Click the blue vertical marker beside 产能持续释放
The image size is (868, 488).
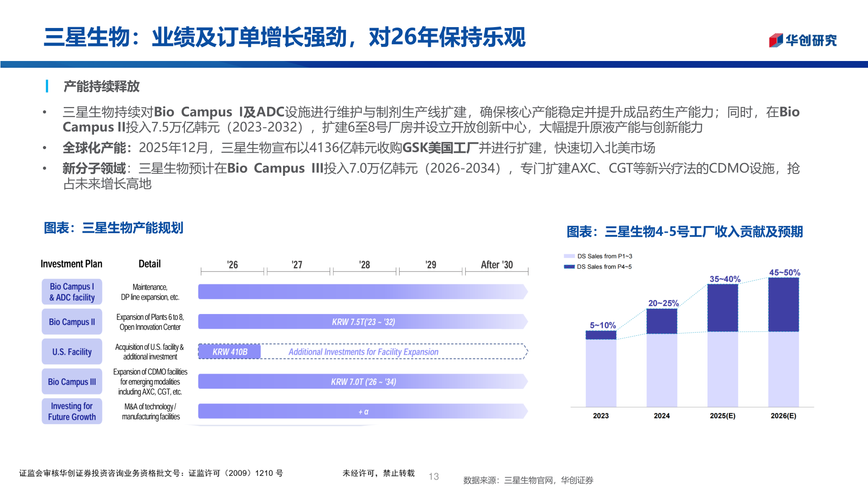click(x=47, y=86)
